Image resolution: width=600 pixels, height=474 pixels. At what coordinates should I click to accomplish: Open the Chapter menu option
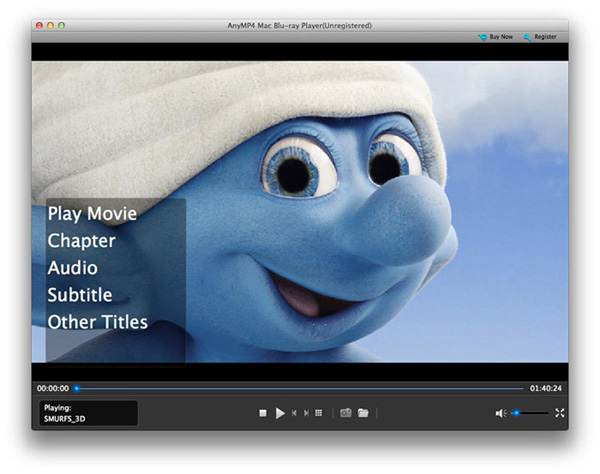point(81,241)
